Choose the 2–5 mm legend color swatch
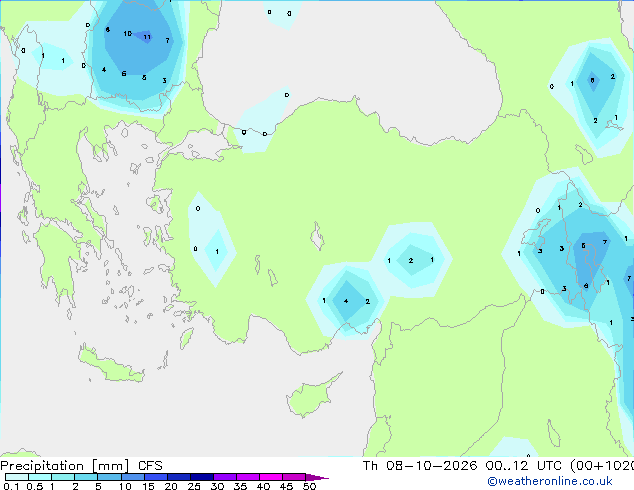This screenshot has width=634, height=490. point(86,477)
